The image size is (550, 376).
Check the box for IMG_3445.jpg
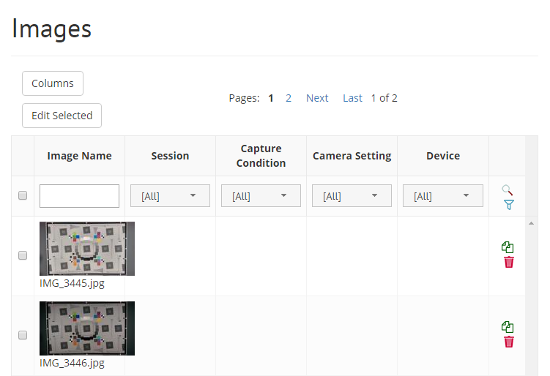pos(22,255)
